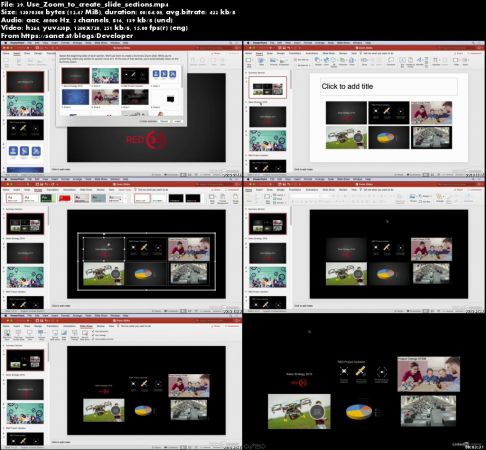This screenshot has width=486, height=450.
Task: Apply the first black variant in Design tab frame
Action: [176, 199]
